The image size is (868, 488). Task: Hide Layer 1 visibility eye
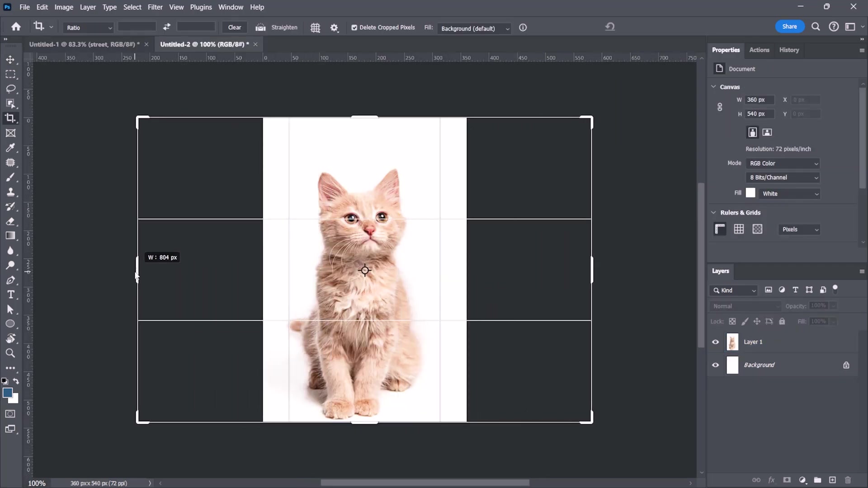tap(715, 342)
